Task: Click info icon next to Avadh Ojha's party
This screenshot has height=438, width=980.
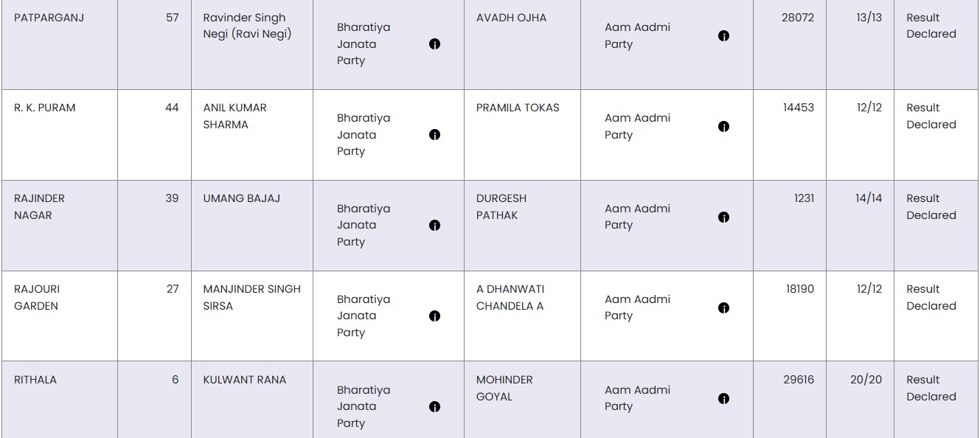Action: [x=724, y=36]
